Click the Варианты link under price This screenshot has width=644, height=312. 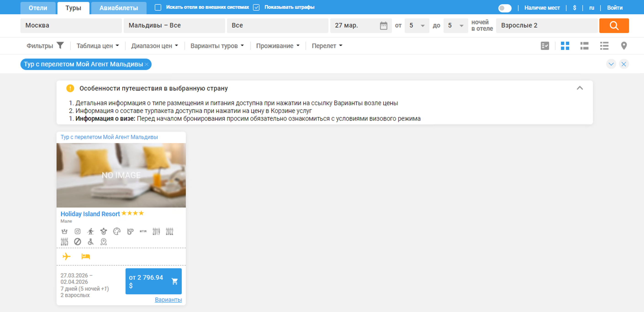[x=168, y=299]
